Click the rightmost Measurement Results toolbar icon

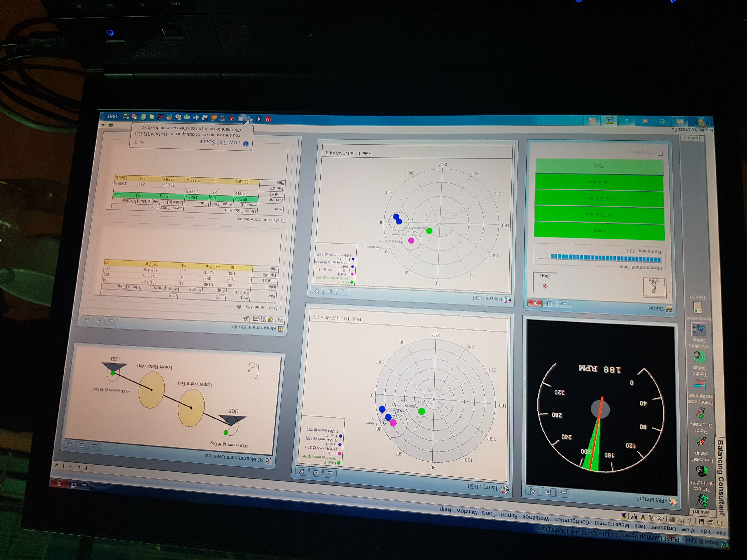coord(247,318)
